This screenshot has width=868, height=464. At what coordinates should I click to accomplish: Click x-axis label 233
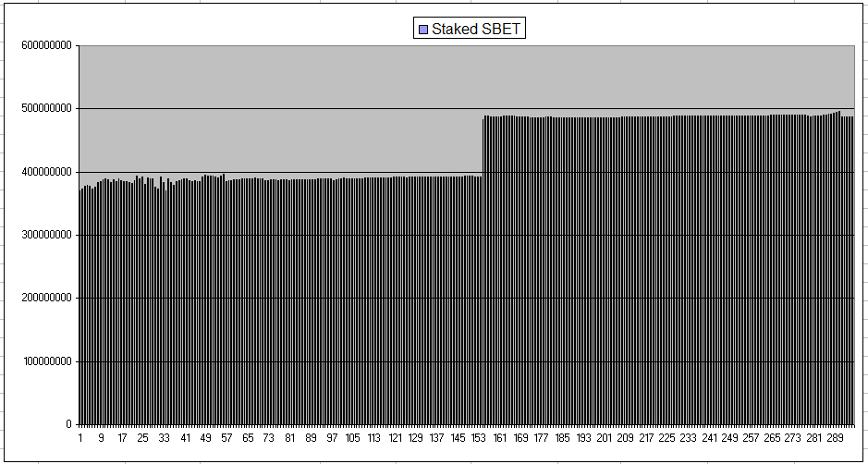tap(688, 438)
